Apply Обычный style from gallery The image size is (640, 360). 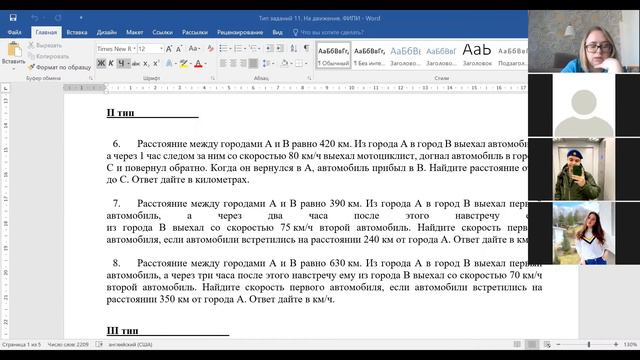(333, 55)
